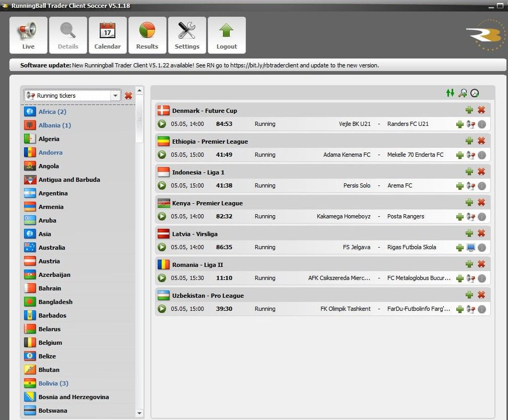Image resolution: width=508 pixels, height=420 pixels.
Task: Click the country list scroll up arrow
Action: (139, 90)
